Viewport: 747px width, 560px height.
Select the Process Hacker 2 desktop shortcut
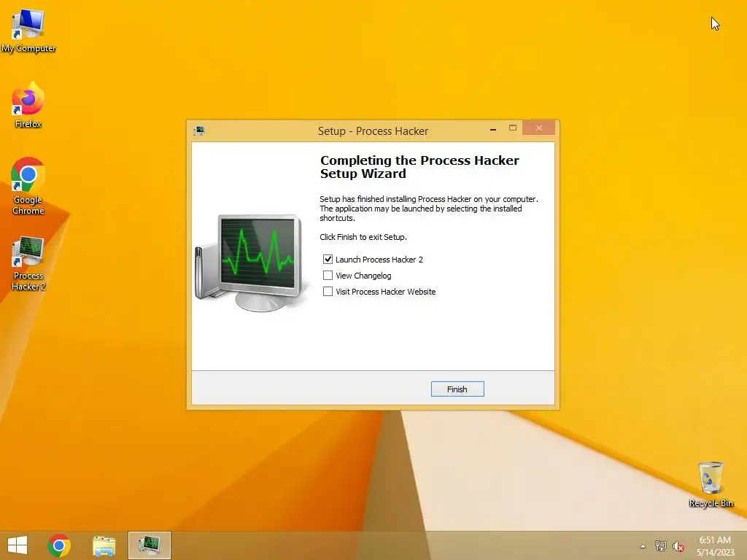pos(28,262)
